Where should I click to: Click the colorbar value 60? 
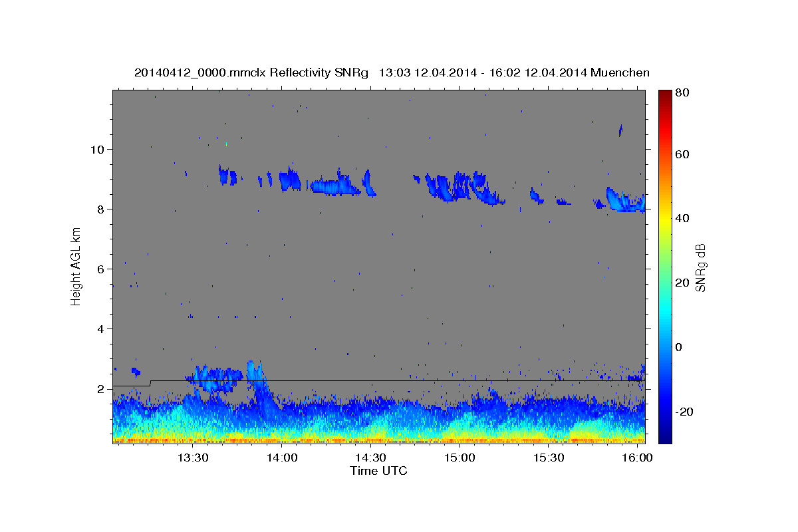point(684,154)
